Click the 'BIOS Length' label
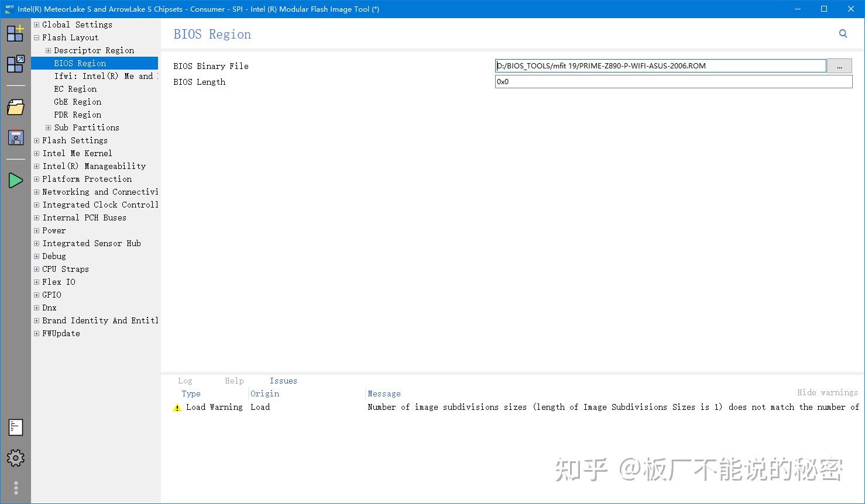 pyautogui.click(x=199, y=82)
